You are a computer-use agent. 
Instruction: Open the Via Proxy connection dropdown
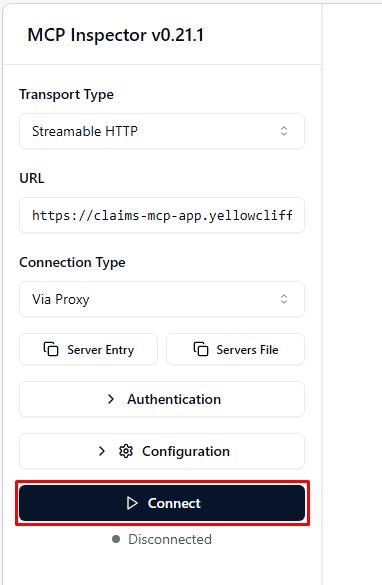point(162,299)
